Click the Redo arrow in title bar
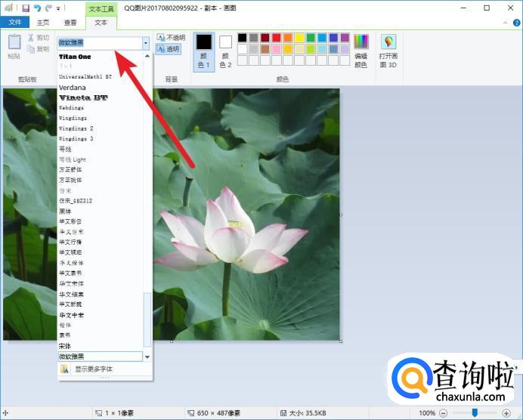This screenshot has width=523, height=420. [x=48, y=8]
